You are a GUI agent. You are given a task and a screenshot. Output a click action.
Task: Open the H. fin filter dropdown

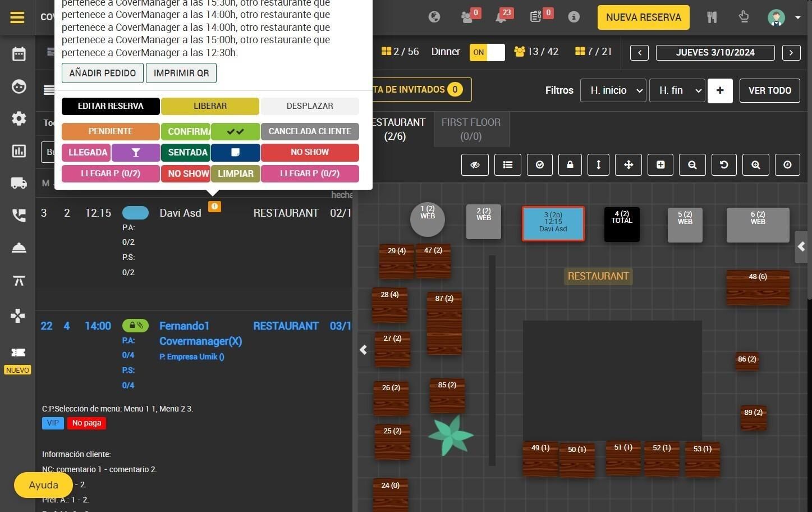tap(677, 90)
